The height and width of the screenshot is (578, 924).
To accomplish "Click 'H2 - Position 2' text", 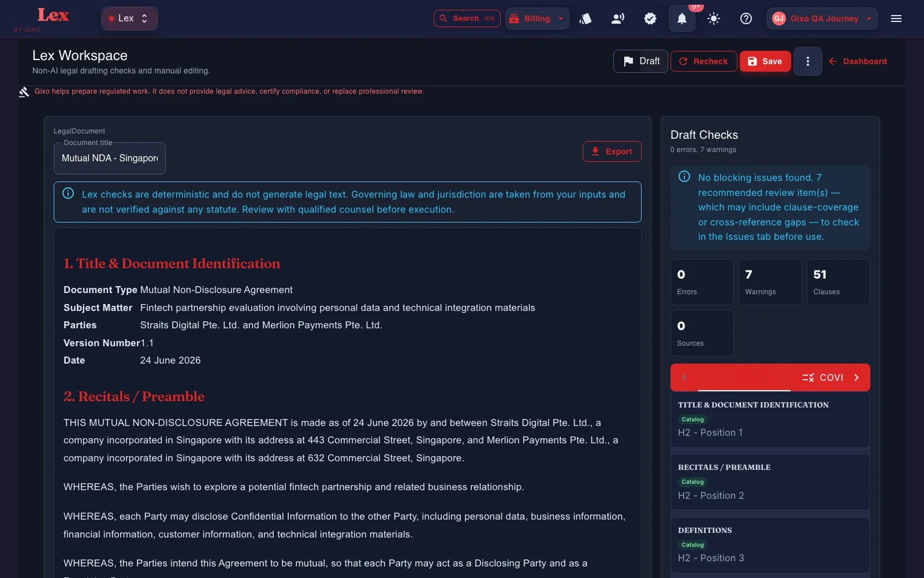I will click(711, 495).
